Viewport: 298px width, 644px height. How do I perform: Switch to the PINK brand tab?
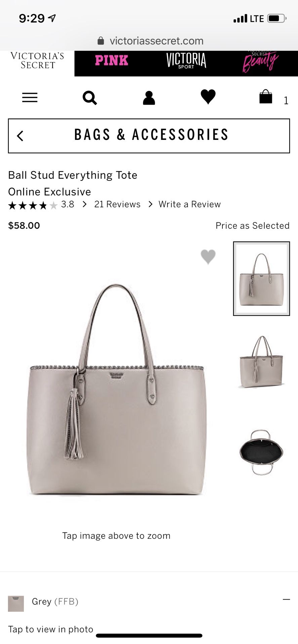click(112, 60)
